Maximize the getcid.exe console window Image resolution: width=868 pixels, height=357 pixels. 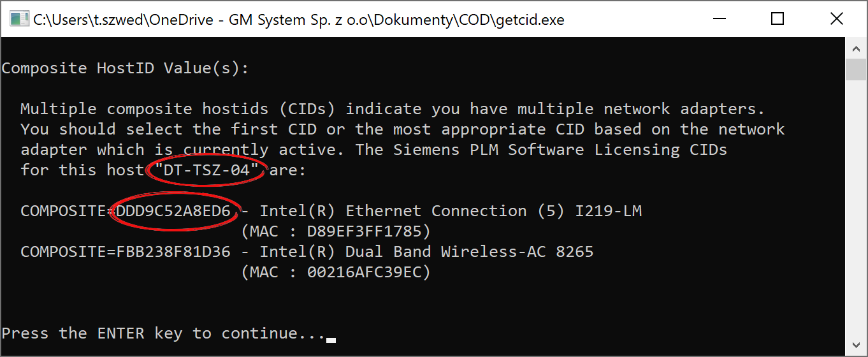coord(777,19)
